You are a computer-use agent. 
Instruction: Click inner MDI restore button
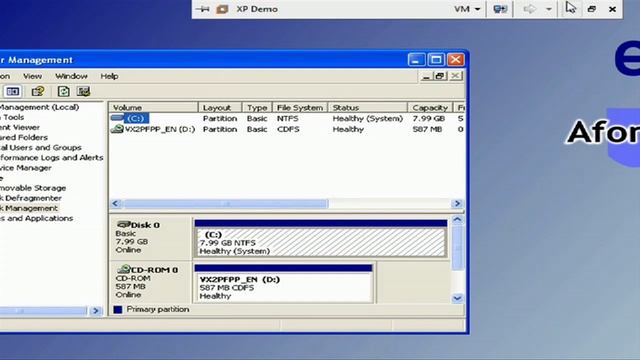click(x=440, y=76)
